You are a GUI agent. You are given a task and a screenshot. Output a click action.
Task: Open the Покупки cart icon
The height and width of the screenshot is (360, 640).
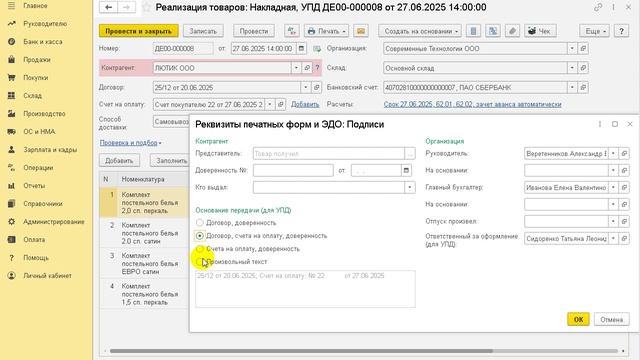[11, 78]
